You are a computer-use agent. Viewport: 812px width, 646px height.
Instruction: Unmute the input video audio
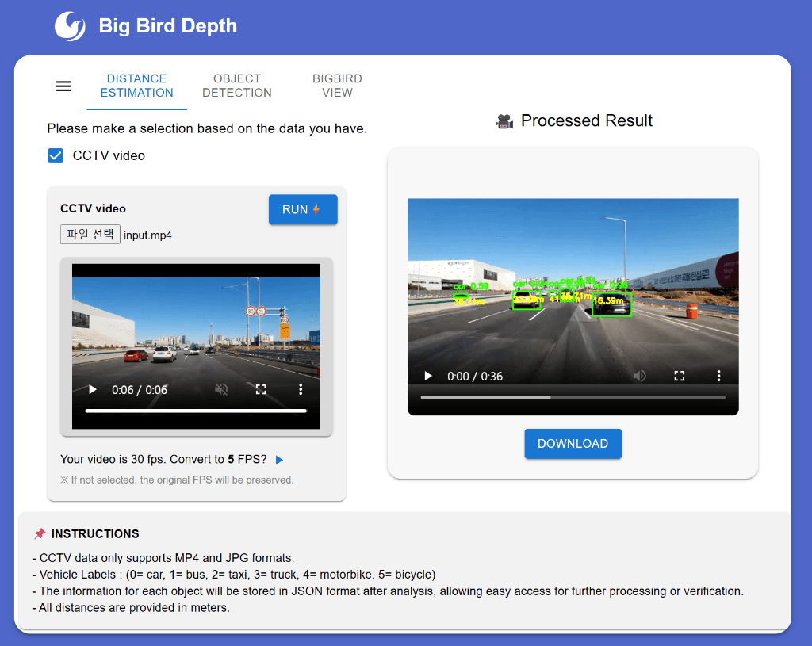point(221,389)
